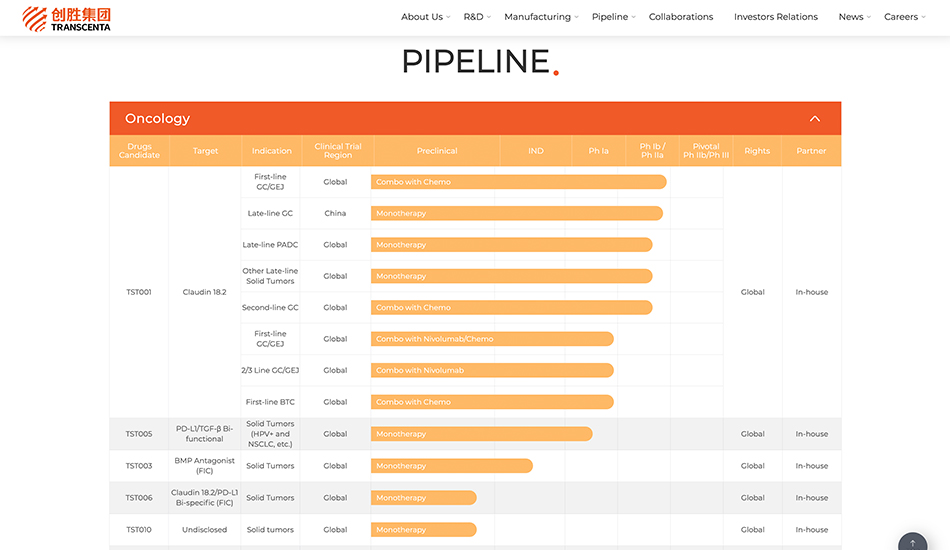Open the Careers menu

point(903,17)
